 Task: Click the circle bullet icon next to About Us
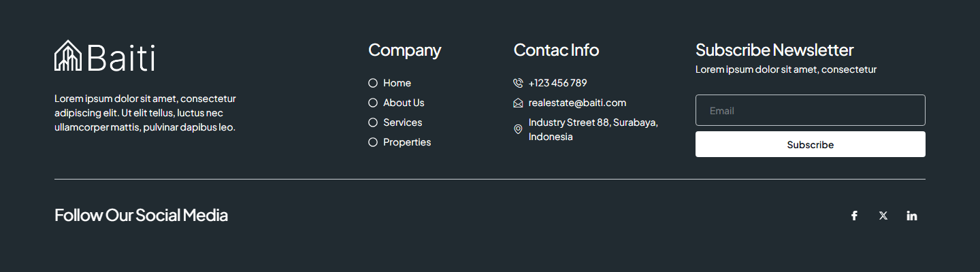373,103
